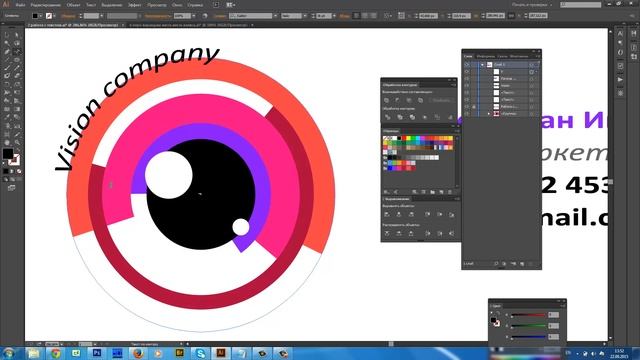Screen dimensions: 640x360
Task: Click Change Screen Mode icon below toolbox
Action: pyautogui.click(x=12, y=188)
